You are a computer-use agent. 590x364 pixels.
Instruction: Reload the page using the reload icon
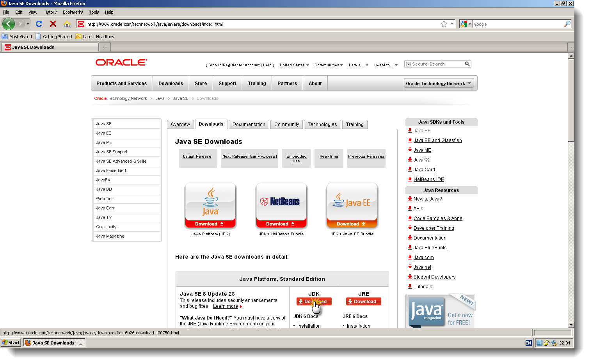(39, 24)
